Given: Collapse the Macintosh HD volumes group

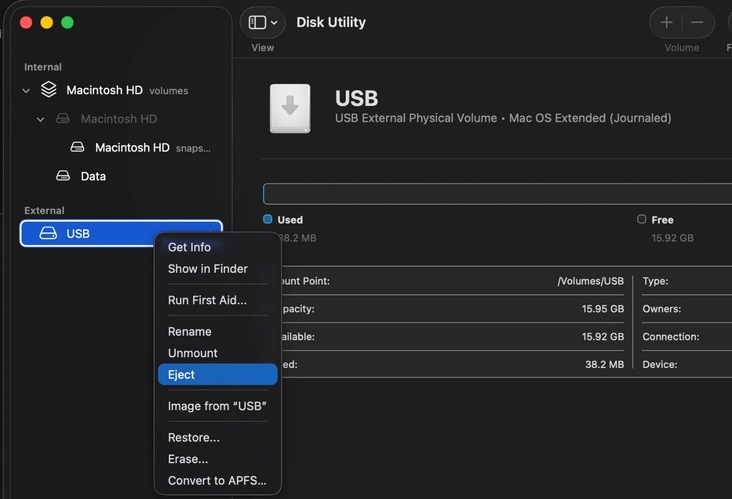Looking at the screenshot, I should pos(26,91).
